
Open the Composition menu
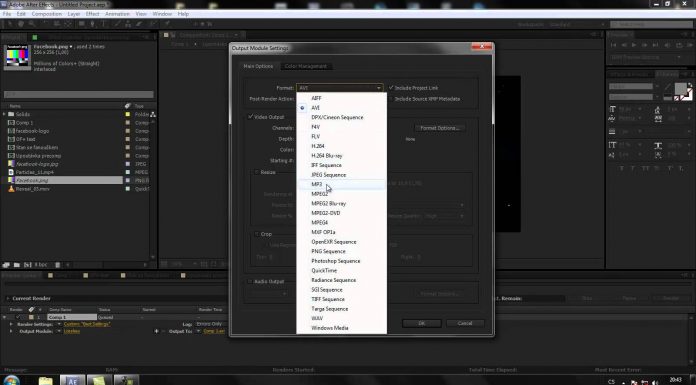click(47, 14)
